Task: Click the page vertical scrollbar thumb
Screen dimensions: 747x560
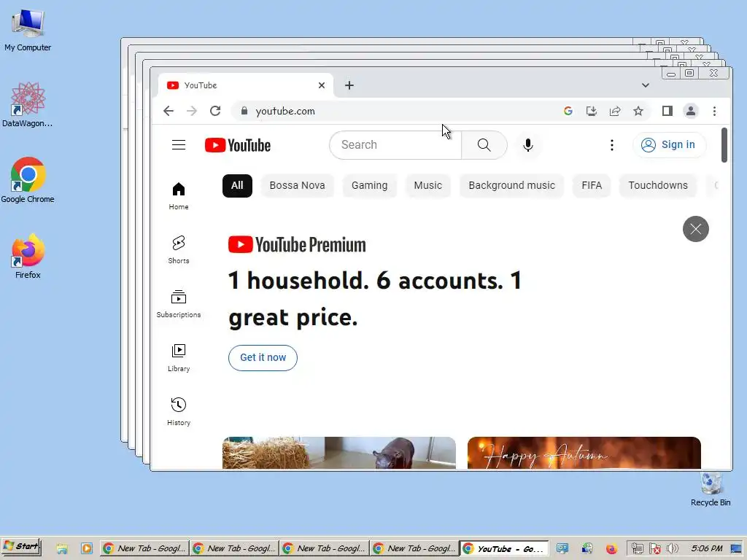Action: click(724, 145)
